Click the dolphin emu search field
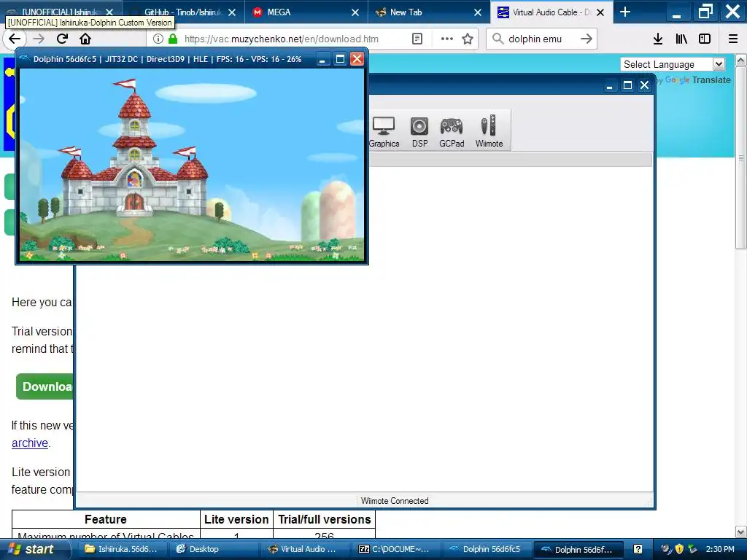This screenshot has height=560, width=747. pos(541,39)
